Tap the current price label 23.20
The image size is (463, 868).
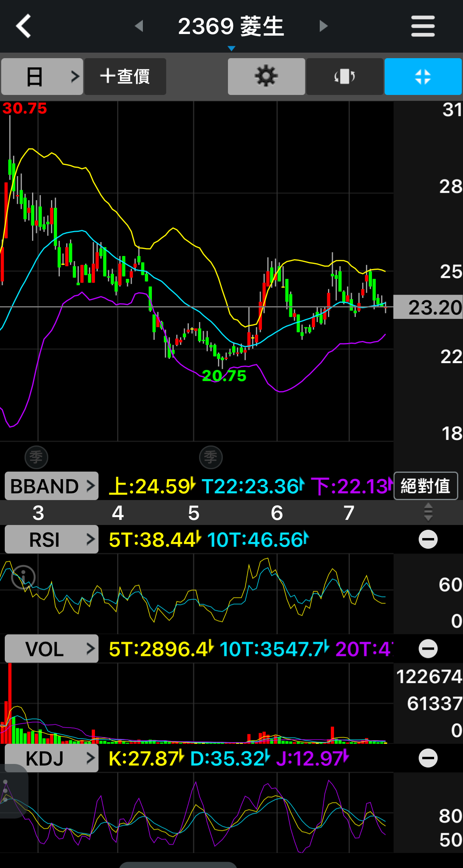point(428,307)
